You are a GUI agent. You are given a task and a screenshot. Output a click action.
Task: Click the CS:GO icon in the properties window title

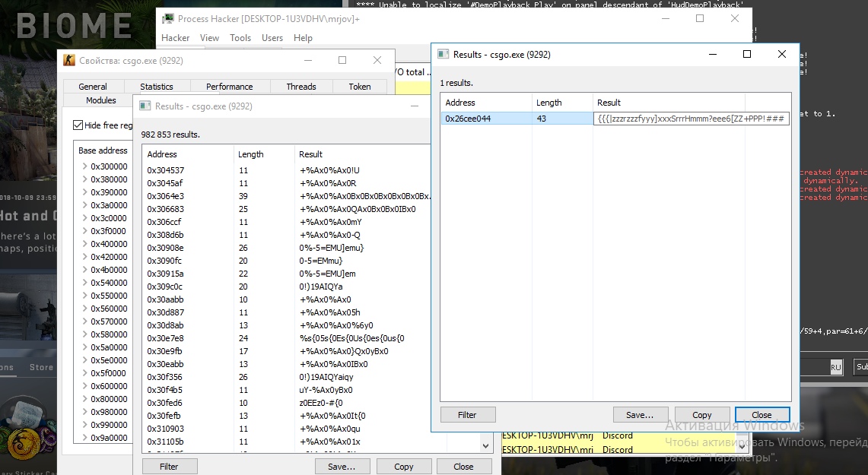[x=68, y=61]
